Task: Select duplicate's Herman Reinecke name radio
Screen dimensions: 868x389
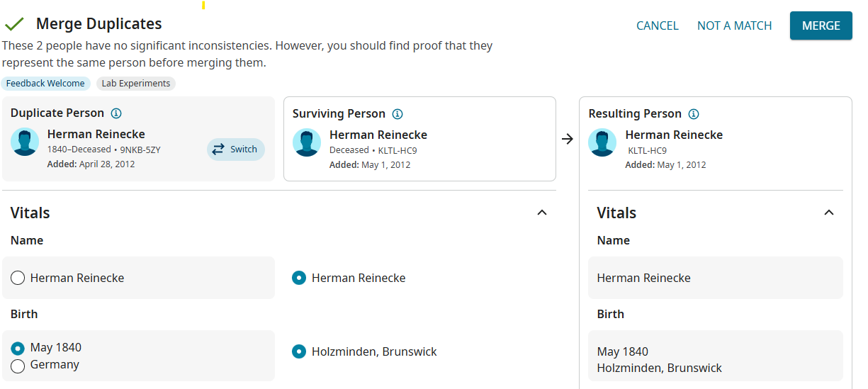Action: click(18, 278)
